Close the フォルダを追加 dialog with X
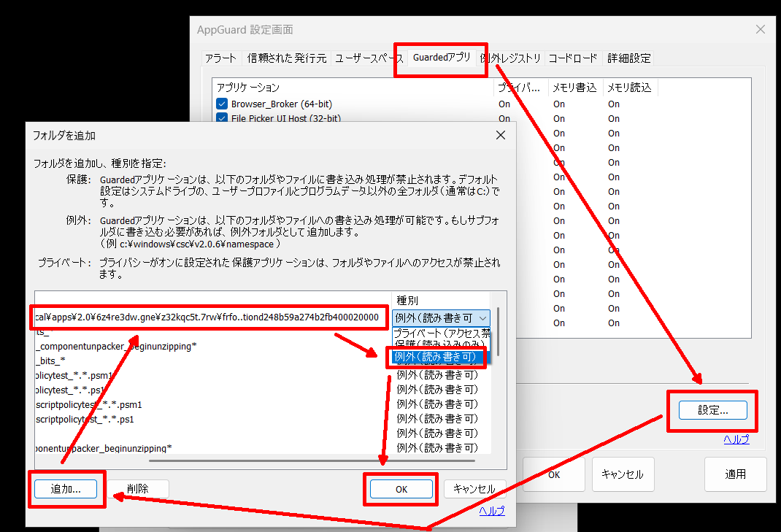 click(500, 135)
